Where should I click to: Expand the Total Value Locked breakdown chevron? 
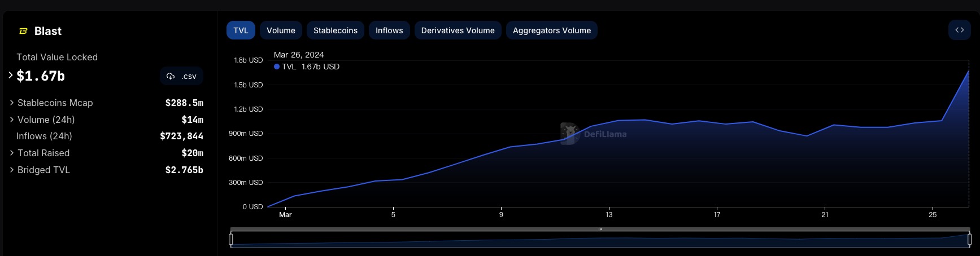coord(11,75)
